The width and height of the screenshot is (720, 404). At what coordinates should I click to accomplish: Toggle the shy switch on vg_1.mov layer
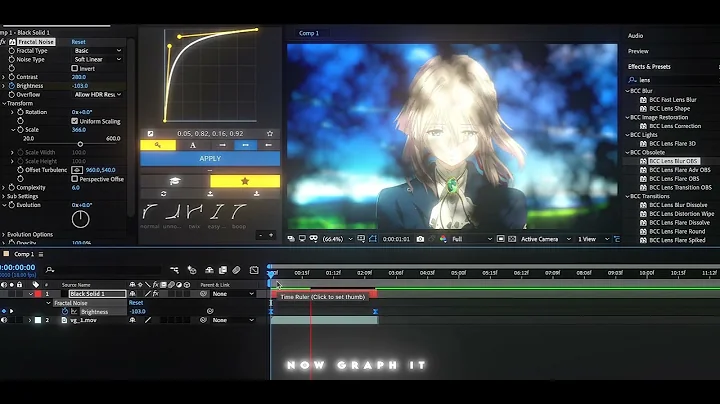point(132,320)
